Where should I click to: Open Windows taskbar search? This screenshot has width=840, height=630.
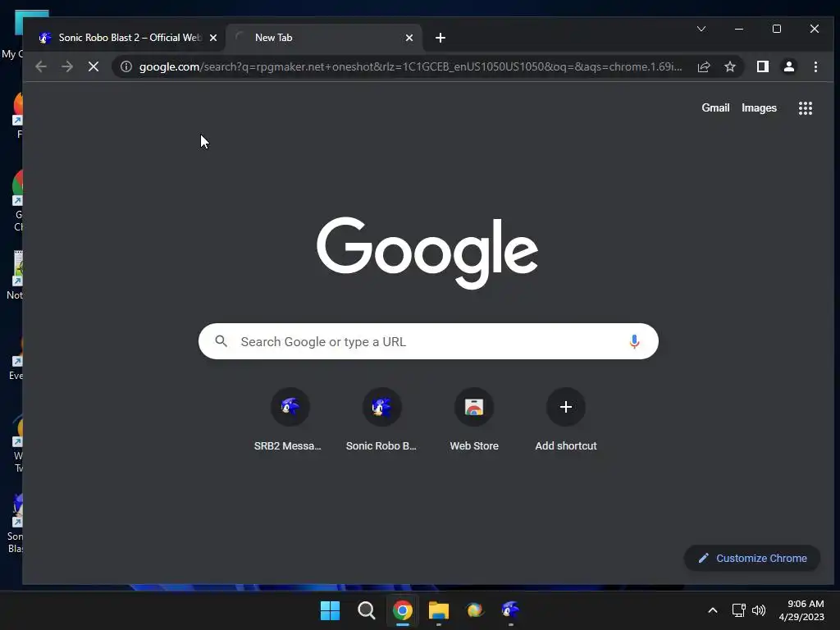[367, 610]
